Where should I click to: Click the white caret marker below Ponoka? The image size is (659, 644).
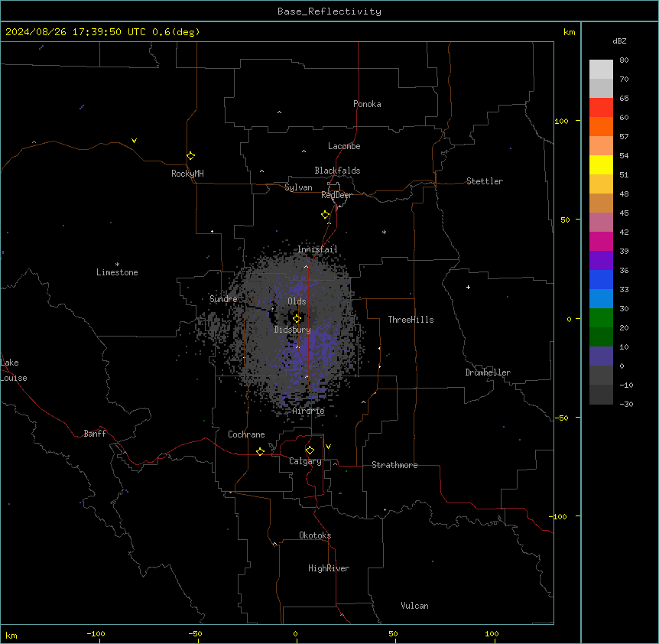[x=280, y=112]
